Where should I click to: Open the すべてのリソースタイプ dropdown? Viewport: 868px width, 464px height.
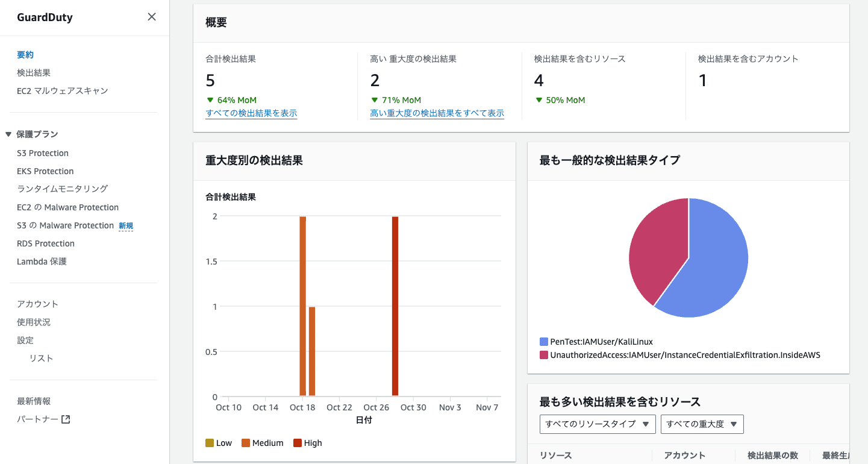(x=598, y=424)
